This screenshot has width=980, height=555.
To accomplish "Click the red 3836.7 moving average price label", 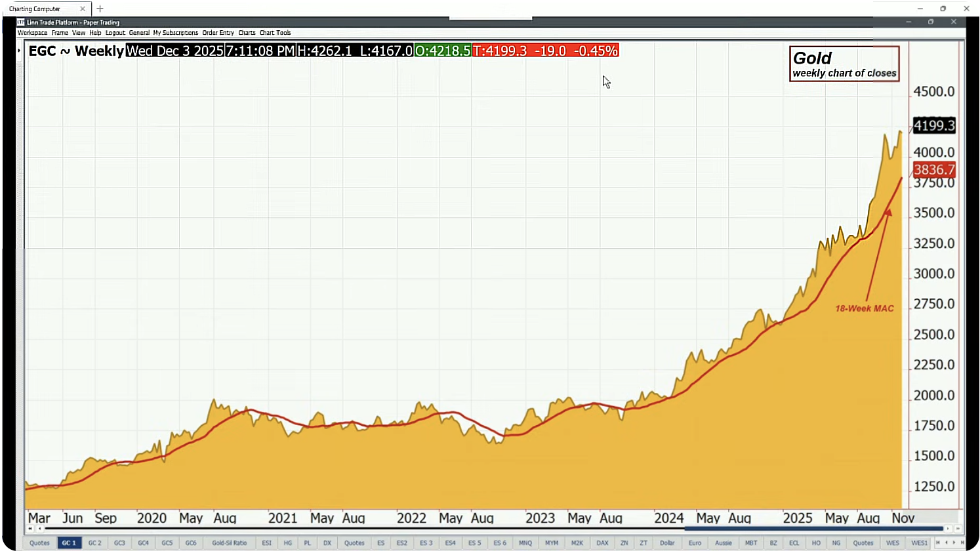I will 934,170.
